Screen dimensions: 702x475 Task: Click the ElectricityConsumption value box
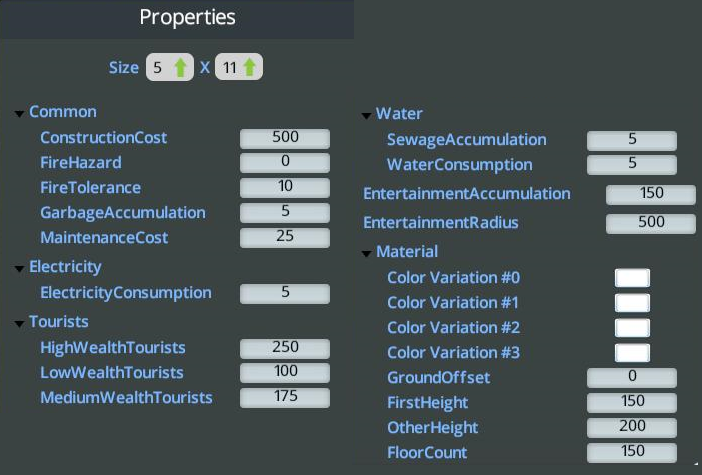(x=285, y=294)
